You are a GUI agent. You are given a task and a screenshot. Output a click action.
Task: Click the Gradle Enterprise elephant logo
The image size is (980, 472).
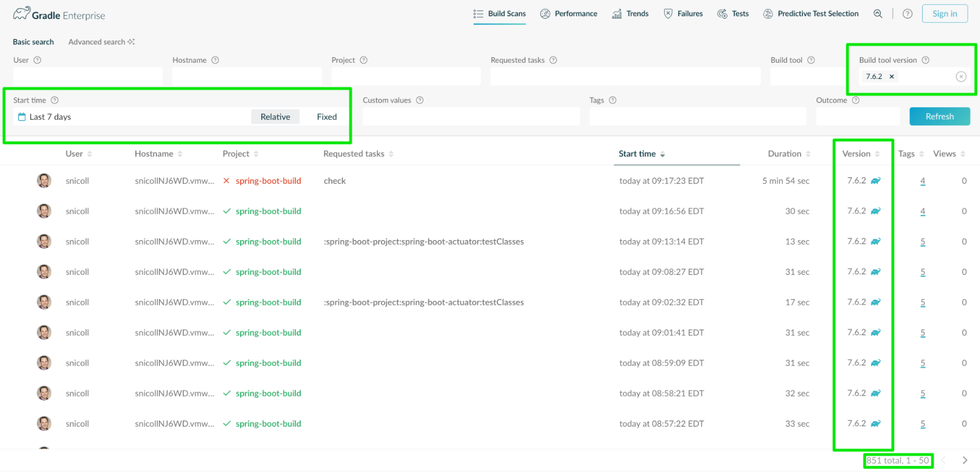(22, 14)
